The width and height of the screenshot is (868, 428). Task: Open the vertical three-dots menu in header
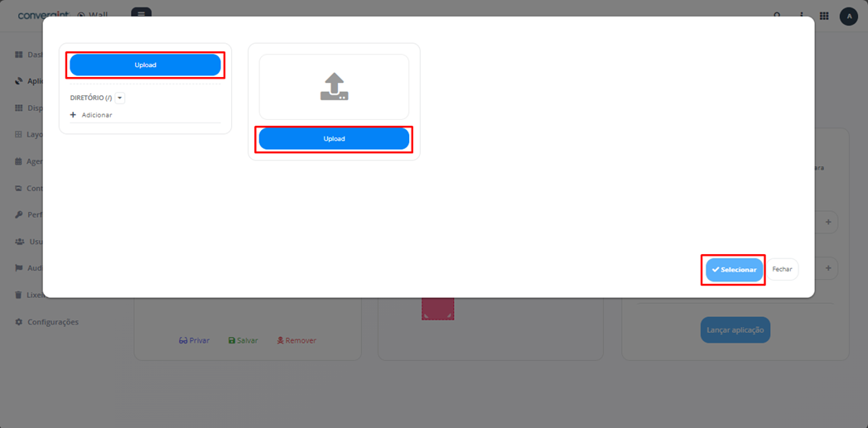[x=800, y=16]
